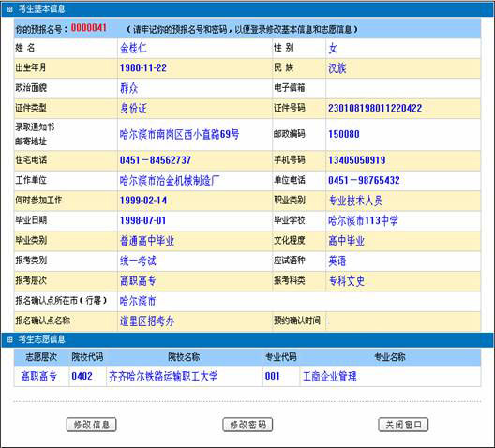Select the ID number 230108198011220422
This screenshot has width=495, height=448.
point(375,109)
